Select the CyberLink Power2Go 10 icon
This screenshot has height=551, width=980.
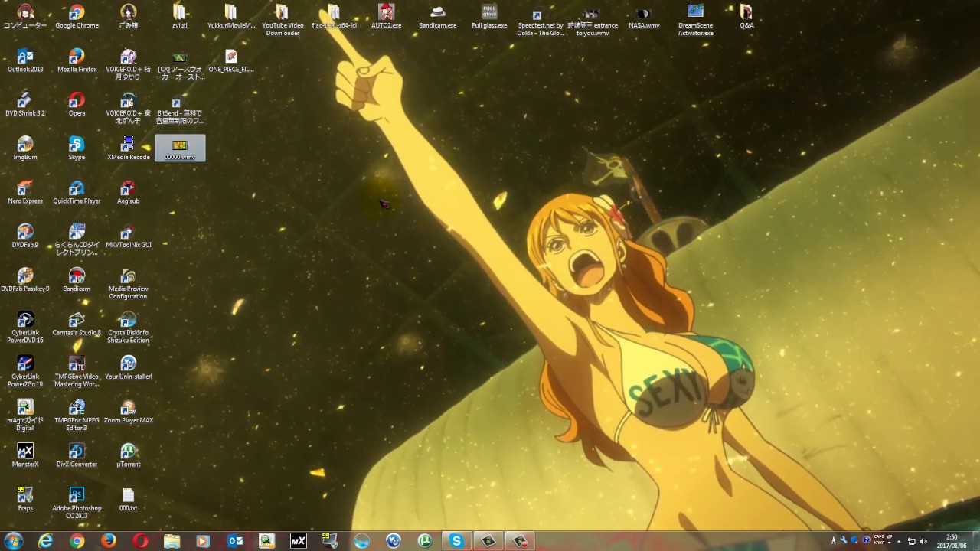25,370
